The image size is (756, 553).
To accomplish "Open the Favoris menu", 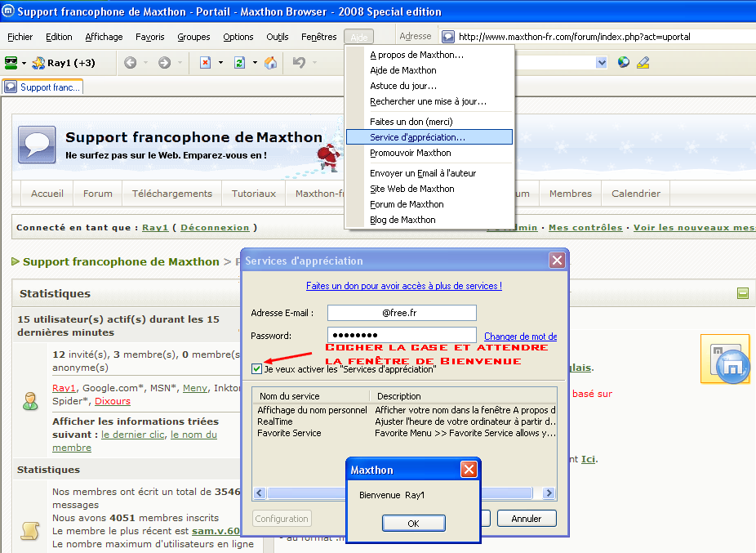I will 150,37.
